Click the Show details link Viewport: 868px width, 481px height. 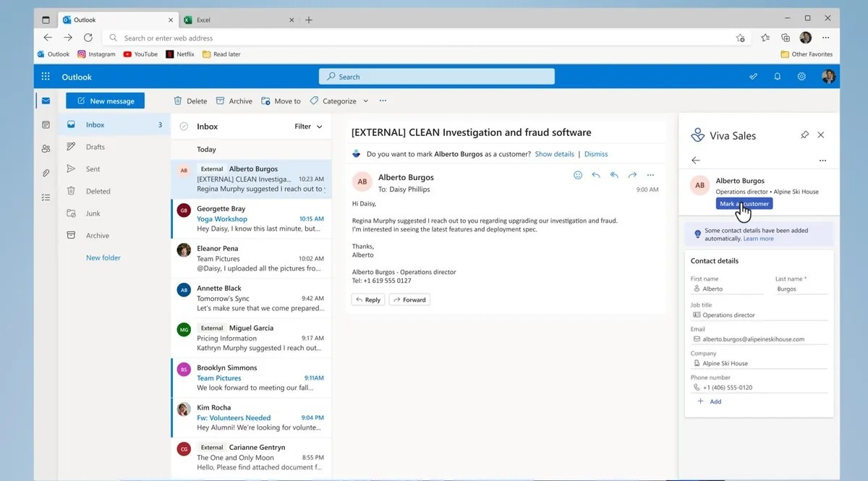[554, 154]
